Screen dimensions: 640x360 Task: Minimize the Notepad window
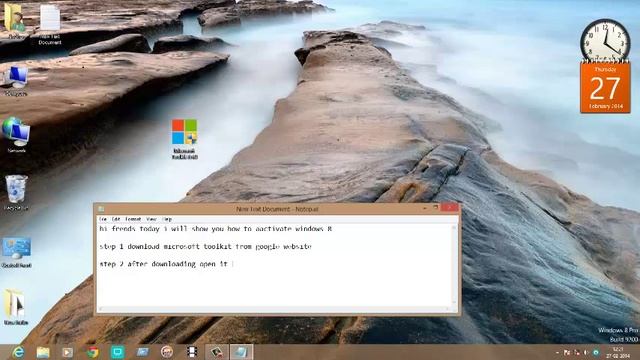[425, 208]
